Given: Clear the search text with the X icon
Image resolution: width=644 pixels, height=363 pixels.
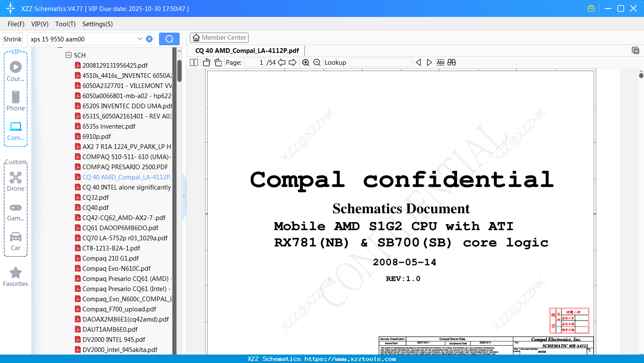Looking at the screenshot, I should [x=149, y=39].
